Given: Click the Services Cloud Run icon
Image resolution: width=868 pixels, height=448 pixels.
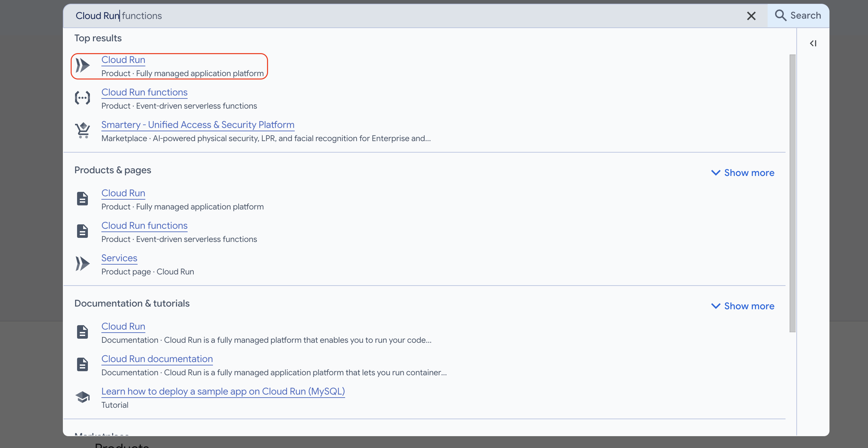Looking at the screenshot, I should click(x=82, y=264).
